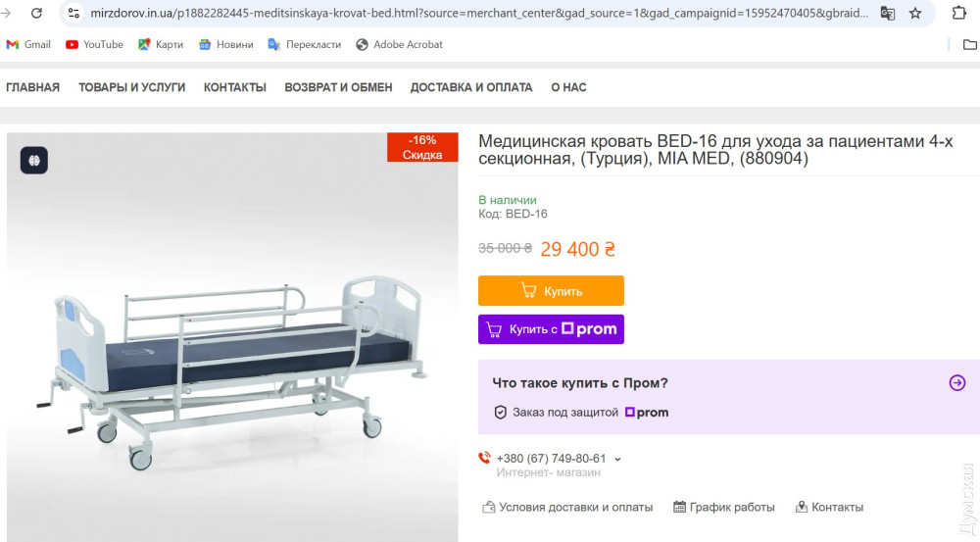The width and height of the screenshot is (980, 542).
Task: Bookmark this page with the star icon
Action: click(x=915, y=14)
